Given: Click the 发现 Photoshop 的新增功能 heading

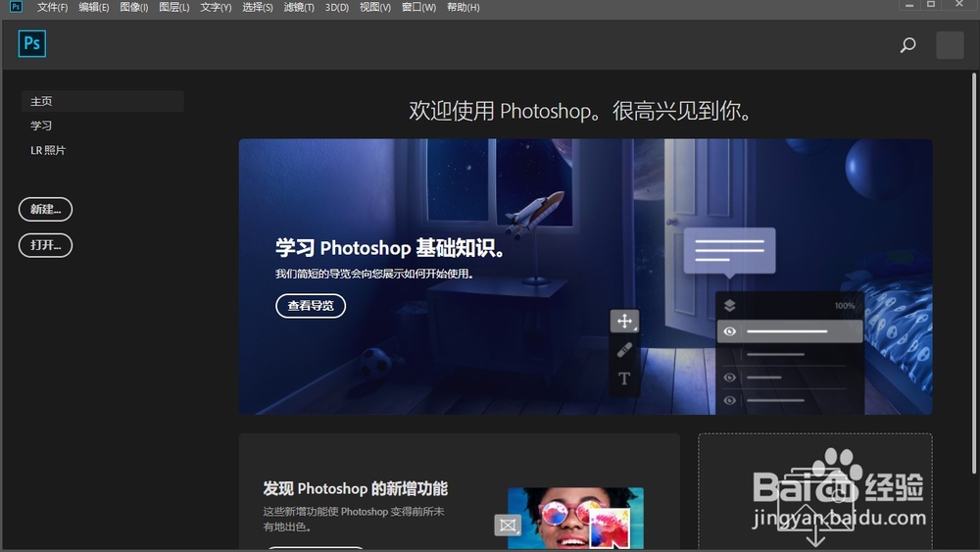Looking at the screenshot, I should click(355, 488).
